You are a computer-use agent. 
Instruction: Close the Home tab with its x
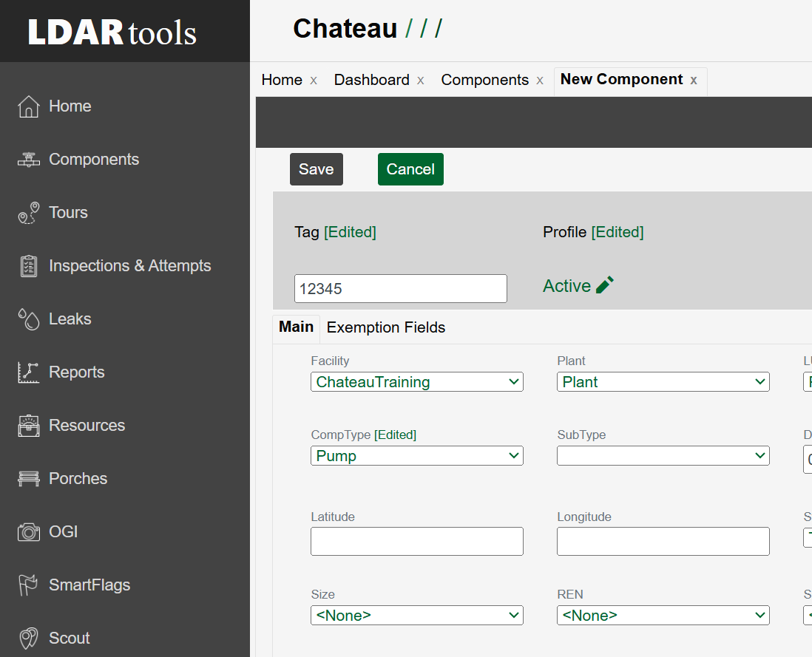(314, 81)
